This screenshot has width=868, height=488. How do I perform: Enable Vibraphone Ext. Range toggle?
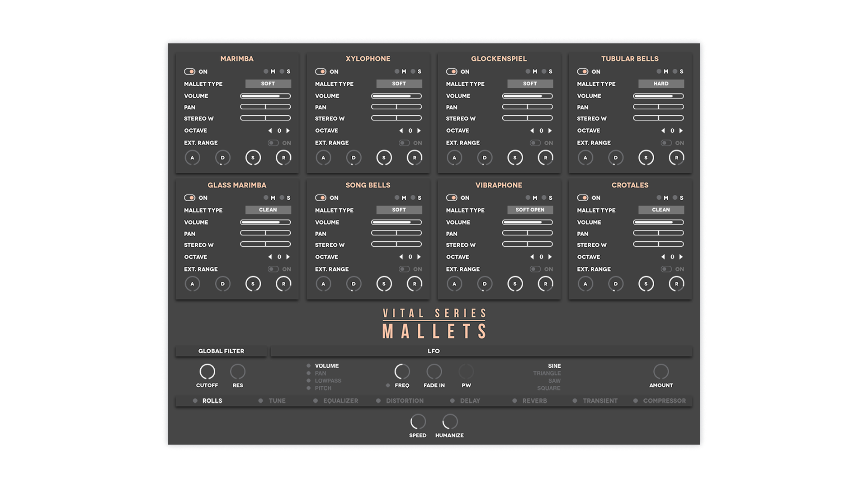click(535, 269)
